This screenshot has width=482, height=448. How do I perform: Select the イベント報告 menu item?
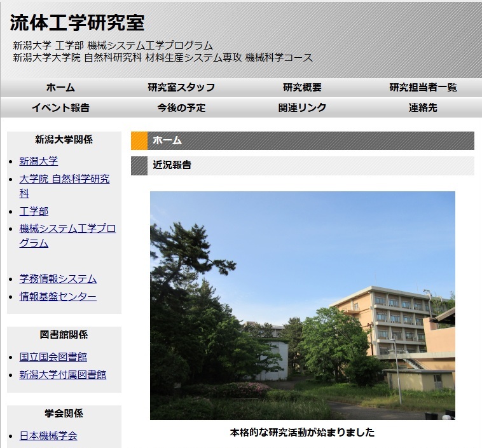(60, 107)
